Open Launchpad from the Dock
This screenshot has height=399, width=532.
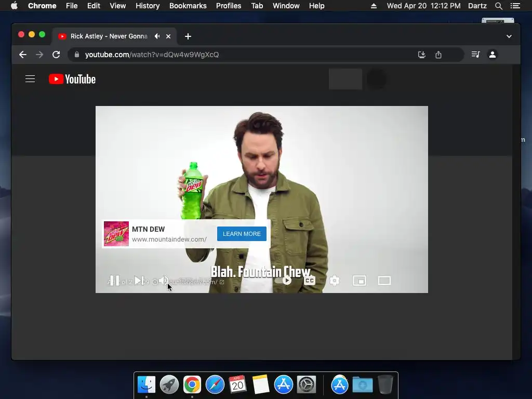[x=169, y=384]
